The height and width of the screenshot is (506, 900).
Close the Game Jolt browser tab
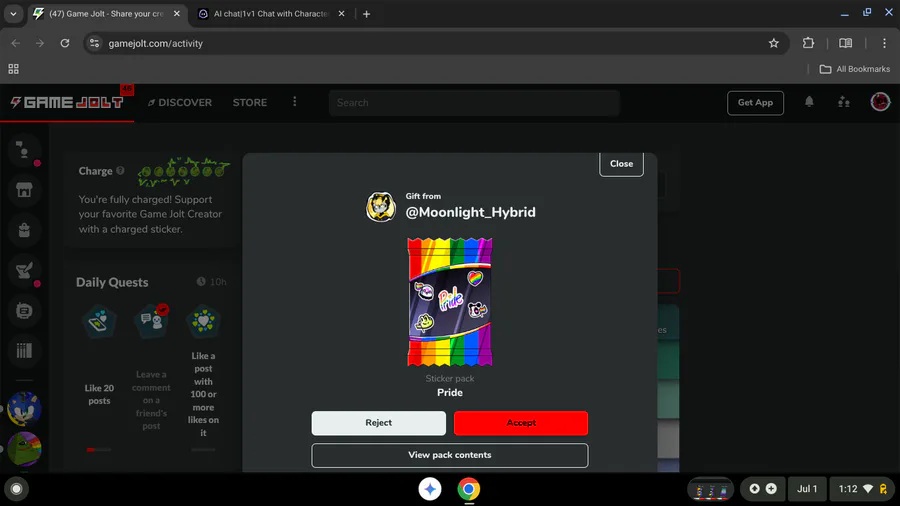pyautogui.click(x=176, y=14)
